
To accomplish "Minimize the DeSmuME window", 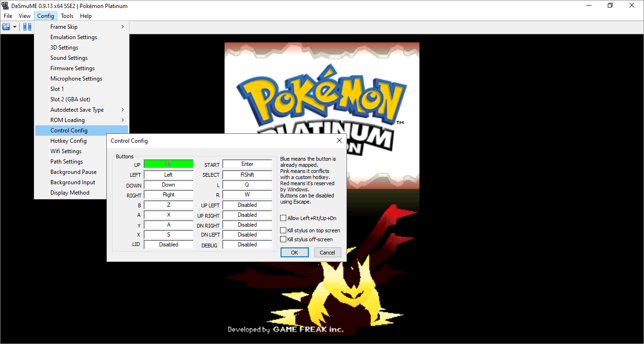I will click(589, 6).
